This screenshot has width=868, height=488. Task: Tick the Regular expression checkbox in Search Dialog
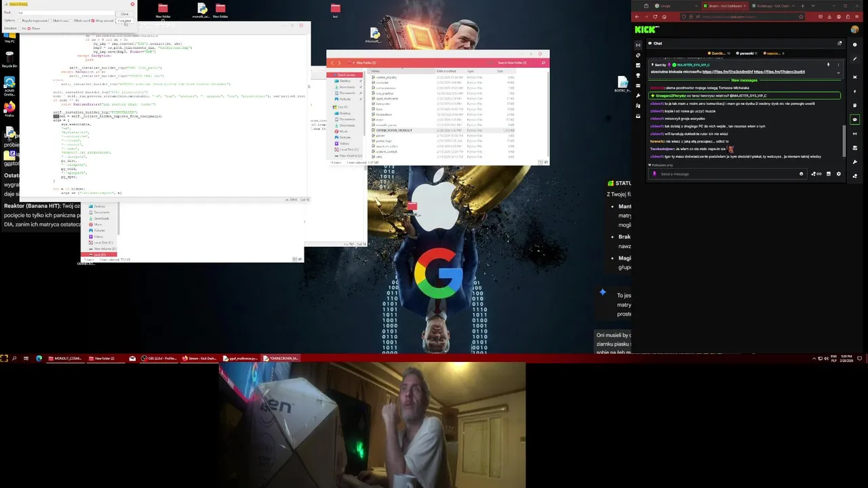pyautogui.click(x=20, y=20)
